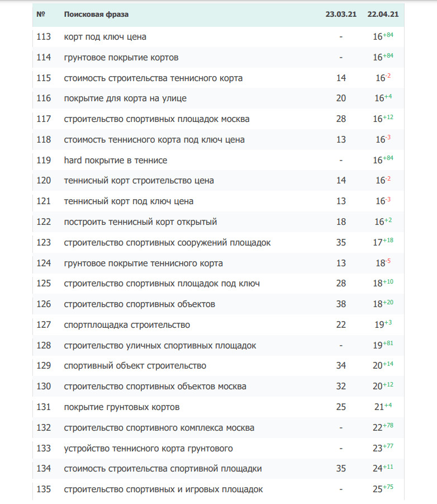Click 22.04.21 position 18 -5 in row 124
Screen dimensions: 437x504
383,262
